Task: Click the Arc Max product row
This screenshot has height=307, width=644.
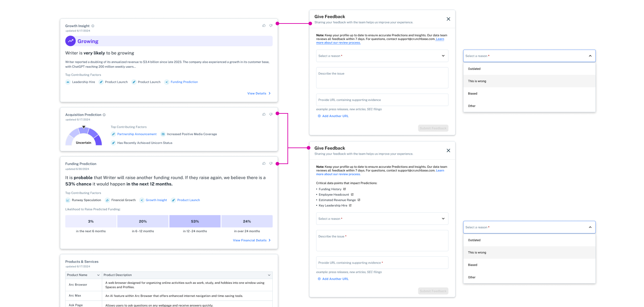Action: click(169, 296)
